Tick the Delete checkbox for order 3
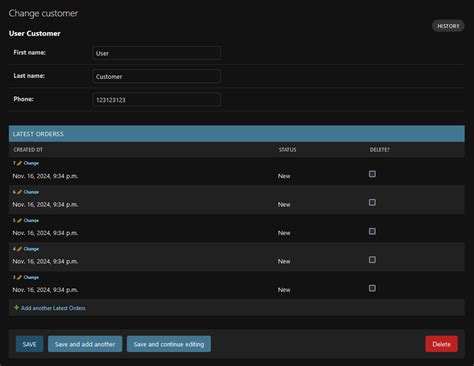Viewport: 474px width, 366px height. pyautogui.click(x=372, y=288)
